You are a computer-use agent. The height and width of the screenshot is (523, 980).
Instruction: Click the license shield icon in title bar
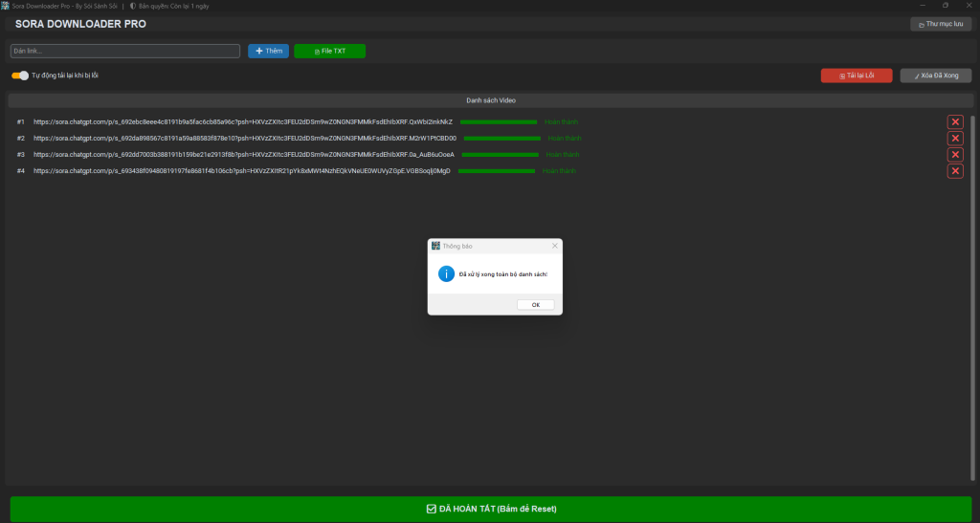click(x=132, y=6)
